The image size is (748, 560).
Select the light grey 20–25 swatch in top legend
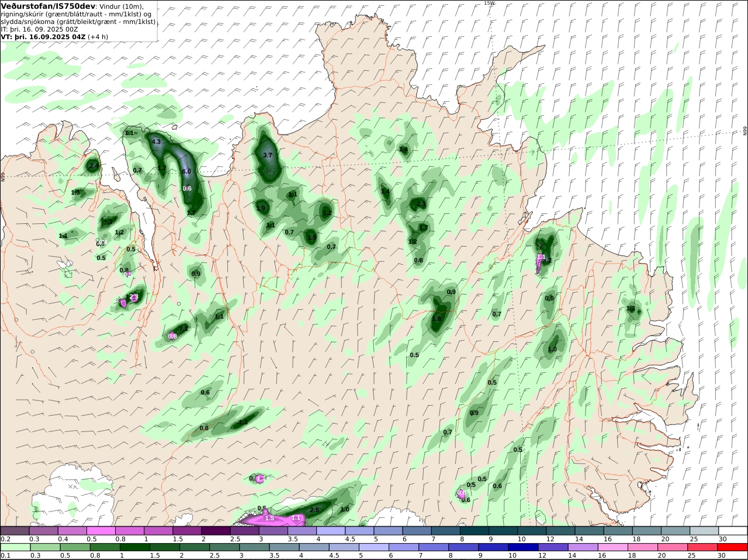point(704,531)
